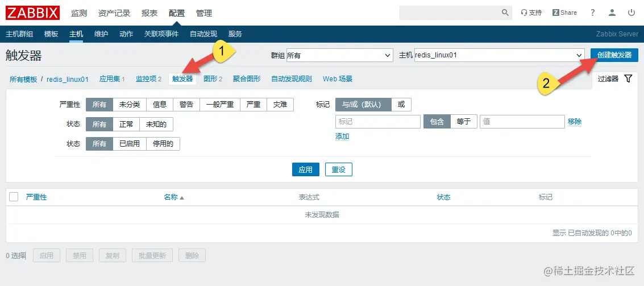Select severity 信息
Image resolution: width=644 pixels, height=286 pixels.
(x=159, y=105)
